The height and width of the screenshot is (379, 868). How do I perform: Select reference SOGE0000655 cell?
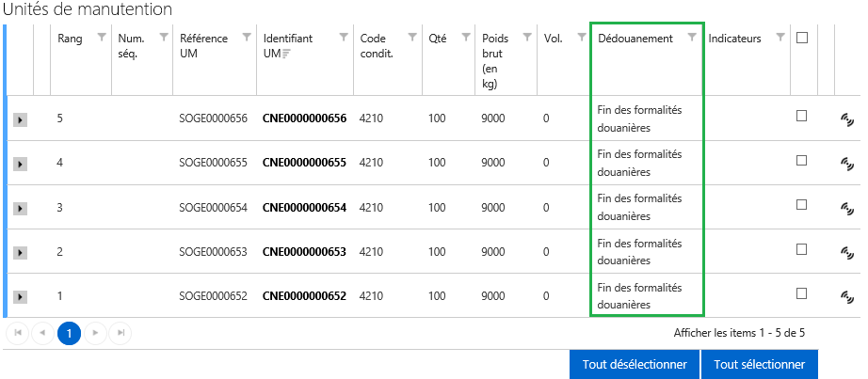213,163
